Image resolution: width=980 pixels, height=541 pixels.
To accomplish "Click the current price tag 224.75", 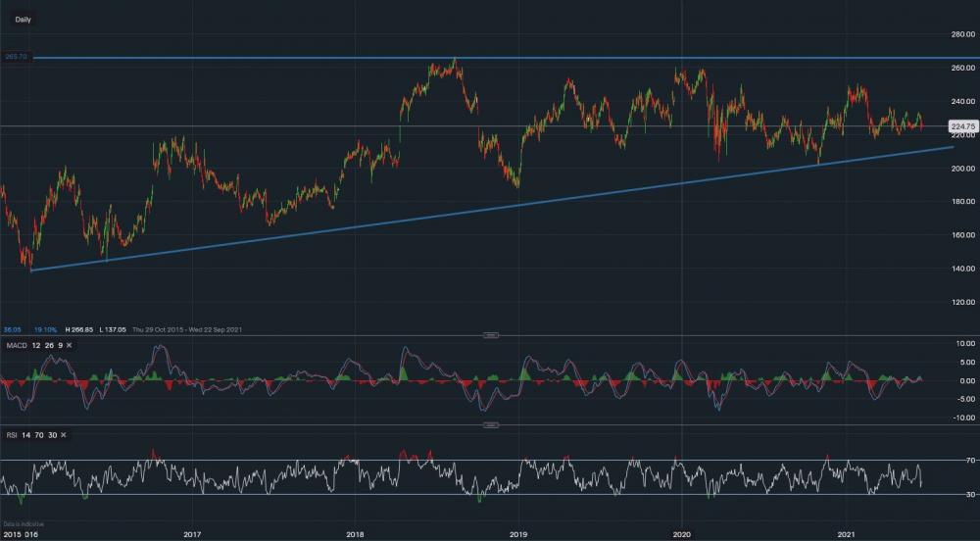I will 962,126.
